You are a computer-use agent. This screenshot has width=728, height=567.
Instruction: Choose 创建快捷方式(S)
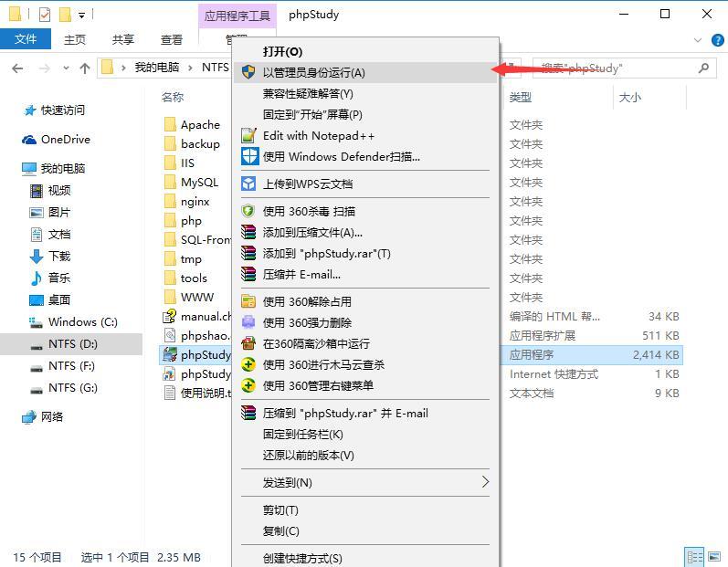(x=365, y=558)
